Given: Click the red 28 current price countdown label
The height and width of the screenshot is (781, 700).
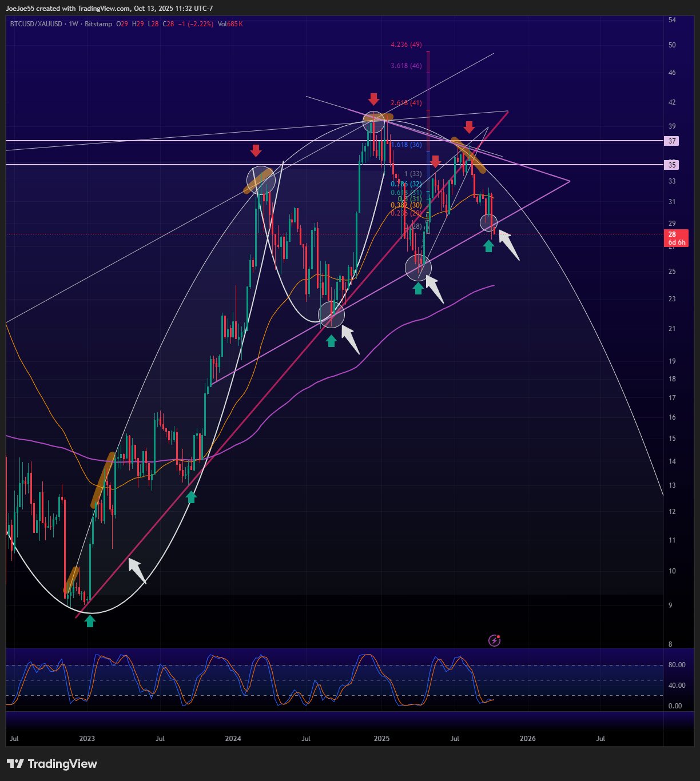Looking at the screenshot, I should coord(677,238).
